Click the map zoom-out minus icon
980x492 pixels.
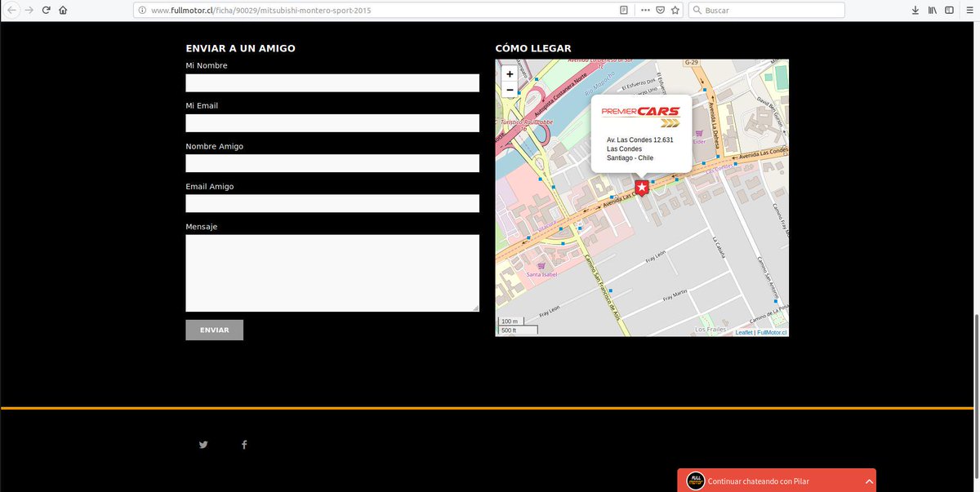tap(509, 90)
